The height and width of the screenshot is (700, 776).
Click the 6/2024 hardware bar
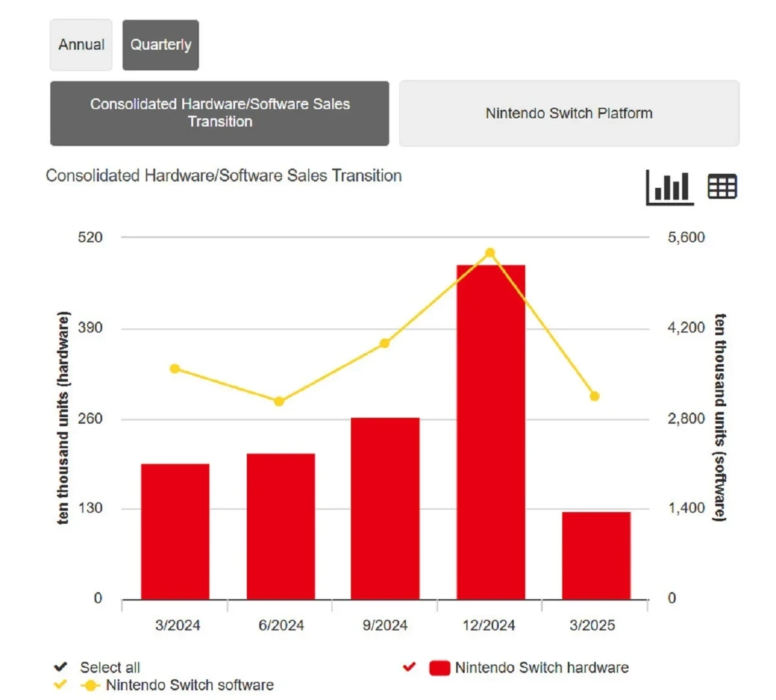pyautogui.click(x=280, y=526)
